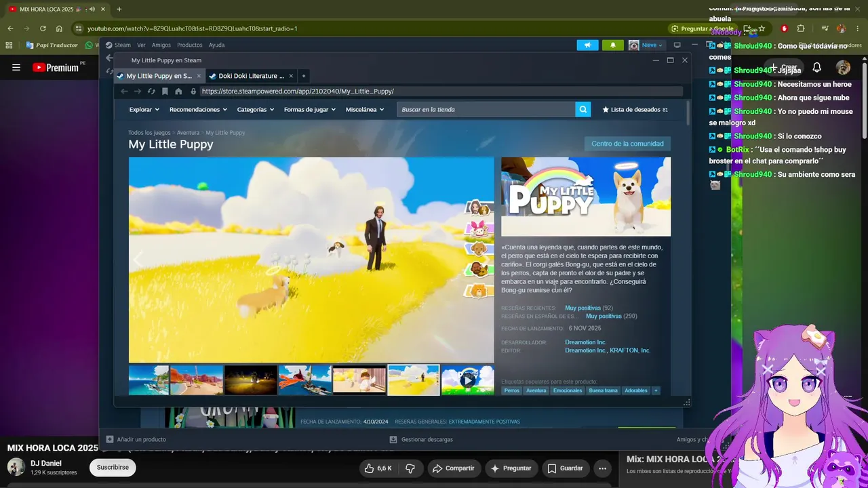
Task: Open Gestionar descargas in Steam
Action: coord(420,439)
